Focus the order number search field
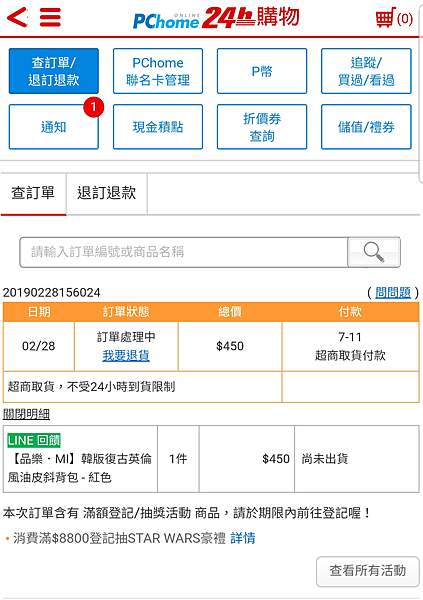 tap(184, 252)
